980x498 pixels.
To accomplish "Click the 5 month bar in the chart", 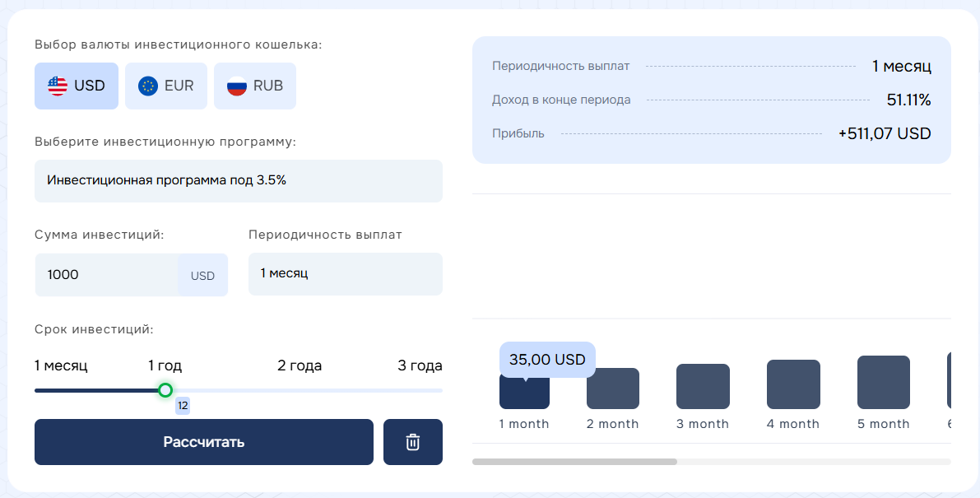I will [x=883, y=383].
